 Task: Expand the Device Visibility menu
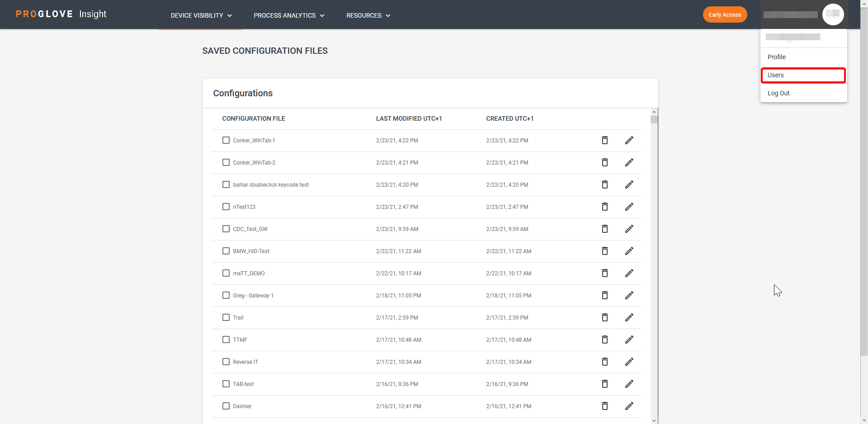(x=201, y=15)
